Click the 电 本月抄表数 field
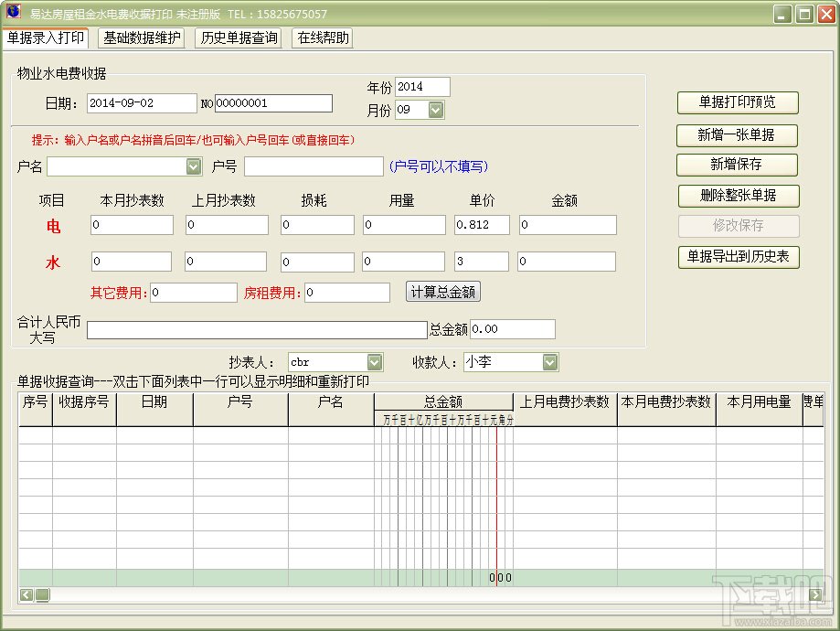Screen dimensions: 840x631 [132, 225]
